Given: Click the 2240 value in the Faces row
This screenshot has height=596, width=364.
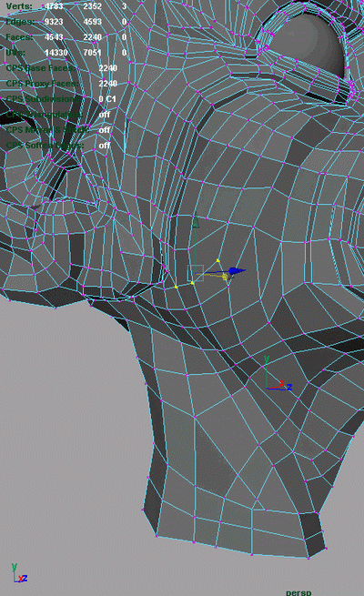Looking at the screenshot, I should pos(92,37).
